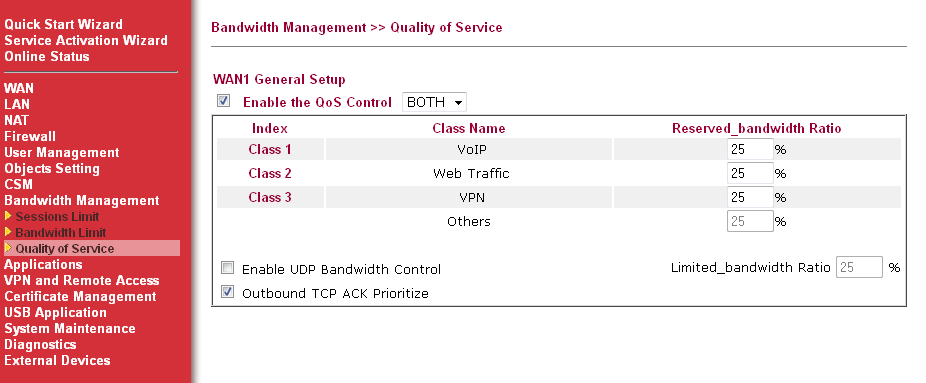Image resolution: width=926 pixels, height=383 pixels.
Task: Open the System Maintenance menu item
Action: coord(70,328)
